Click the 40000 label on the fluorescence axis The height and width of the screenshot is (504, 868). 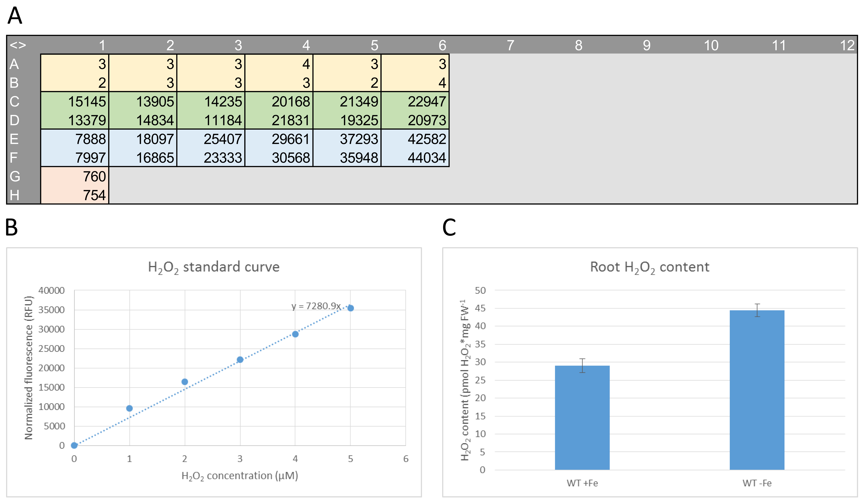(51, 290)
